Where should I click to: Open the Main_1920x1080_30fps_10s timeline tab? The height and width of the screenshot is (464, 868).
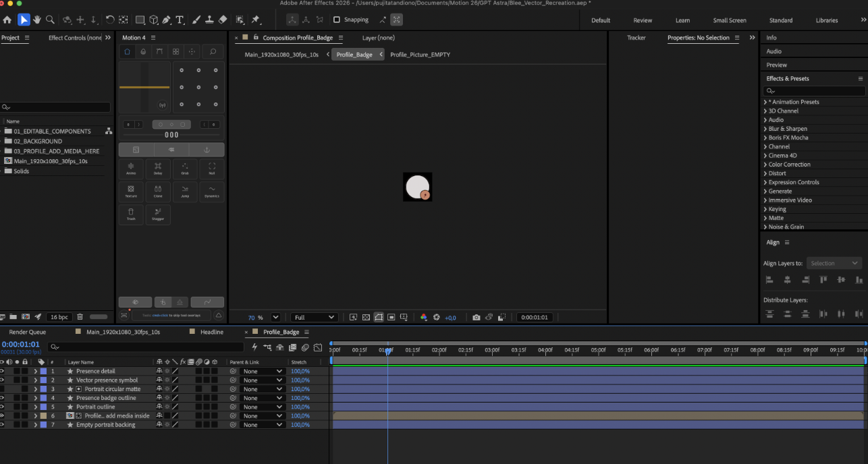click(x=123, y=332)
